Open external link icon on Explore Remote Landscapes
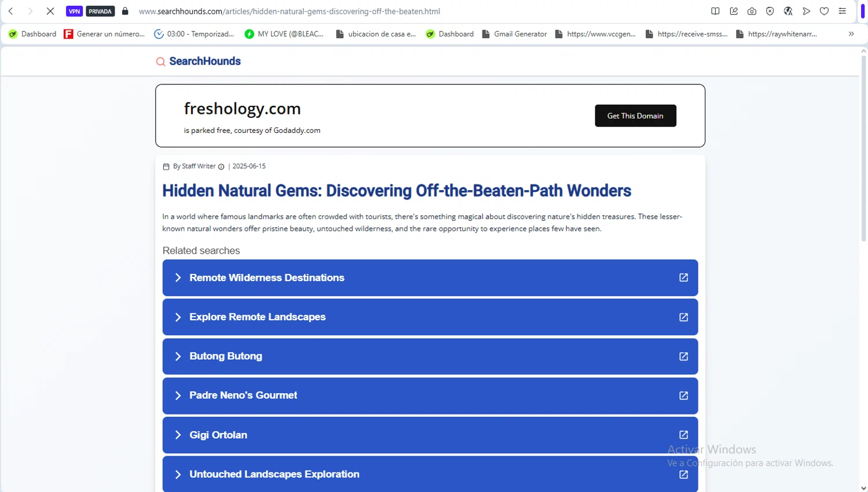 tap(683, 317)
